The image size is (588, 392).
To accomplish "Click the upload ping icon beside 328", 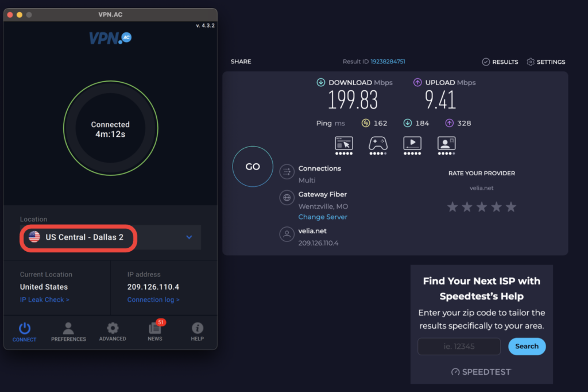I will pos(449,123).
